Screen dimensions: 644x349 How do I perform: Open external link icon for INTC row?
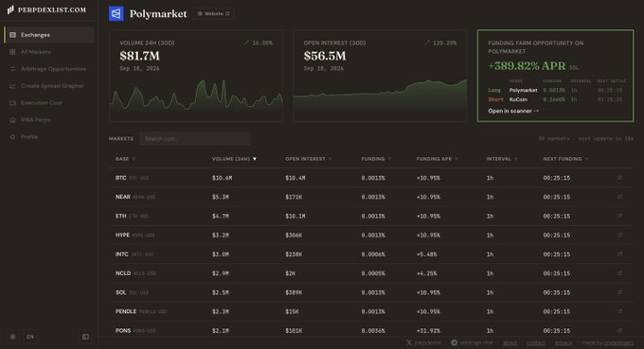click(x=619, y=253)
